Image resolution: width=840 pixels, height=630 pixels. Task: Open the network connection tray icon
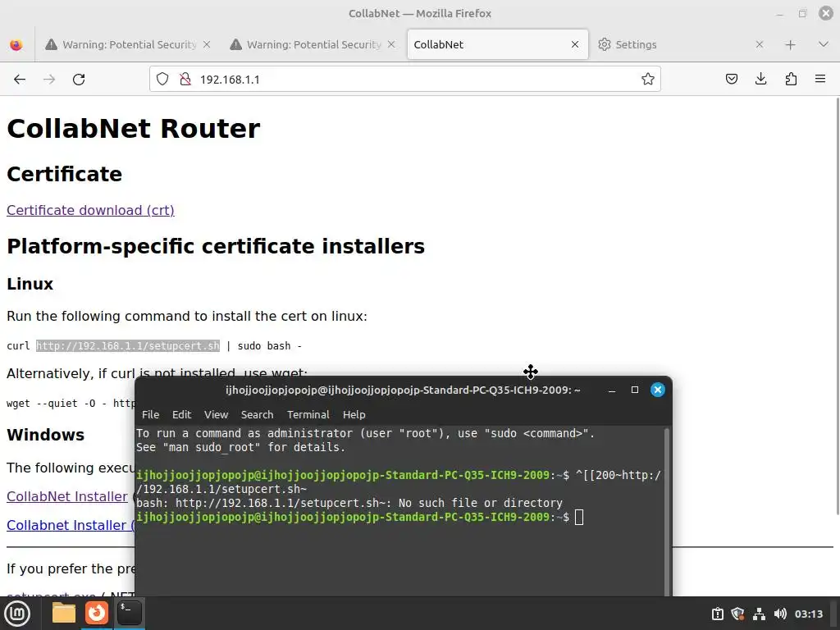(759, 614)
